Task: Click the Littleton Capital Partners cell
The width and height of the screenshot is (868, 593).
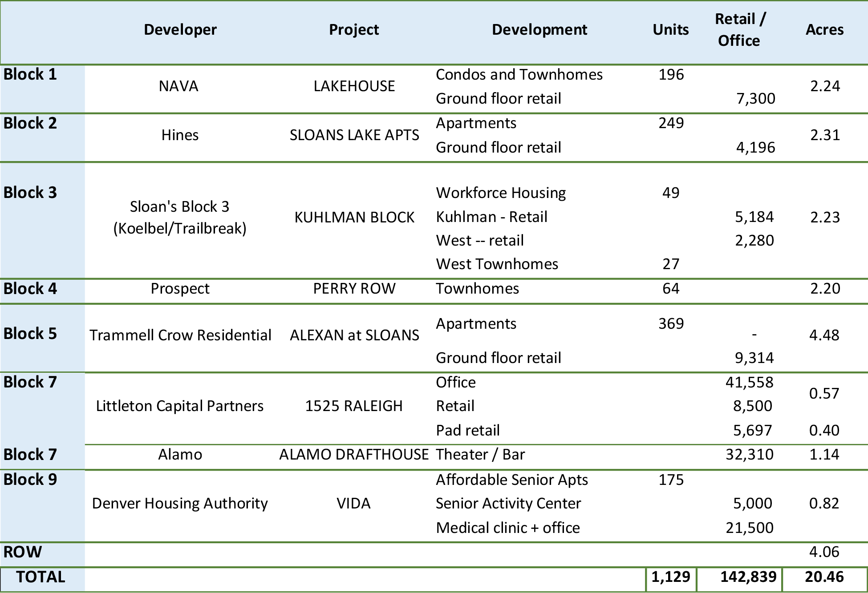Action: click(x=180, y=406)
